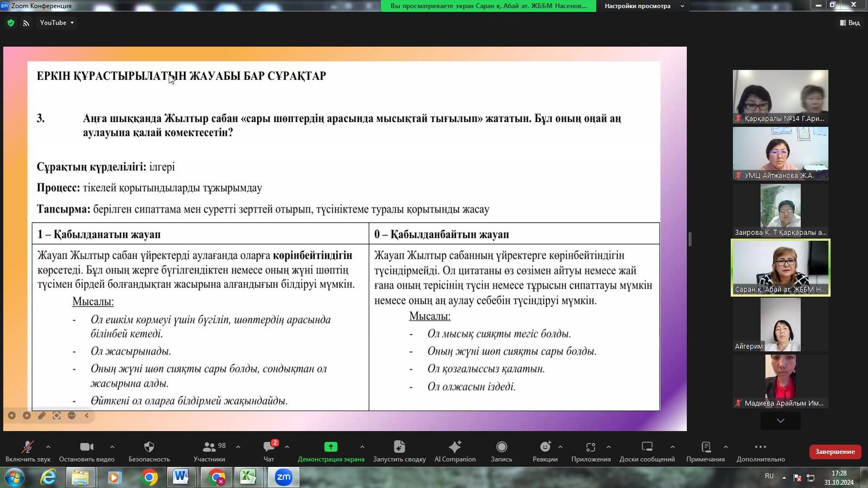Image resolution: width=868 pixels, height=488 pixels.
Task: Select the Айгерим participant video thumbnail
Action: (x=780, y=325)
